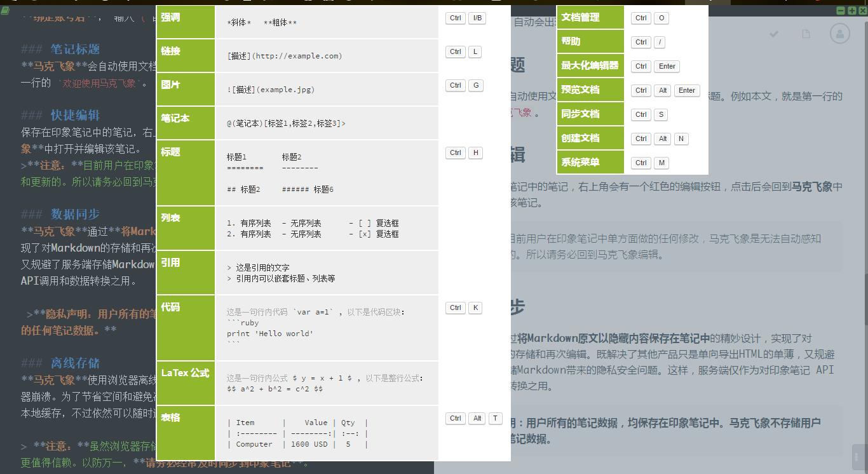Click the N key badge for 创建文档

tap(681, 139)
